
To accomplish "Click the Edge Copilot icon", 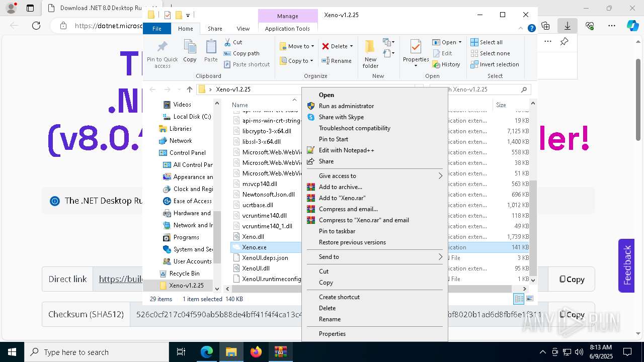I will click(632, 25).
